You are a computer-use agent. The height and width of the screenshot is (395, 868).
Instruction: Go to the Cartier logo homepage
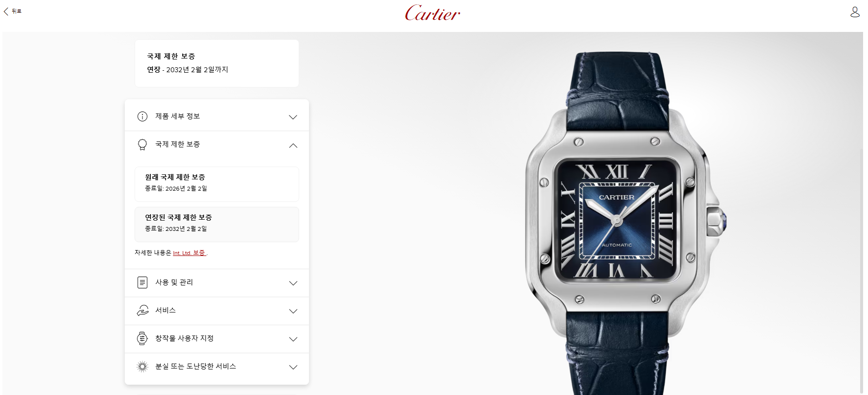[x=432, y=13]
